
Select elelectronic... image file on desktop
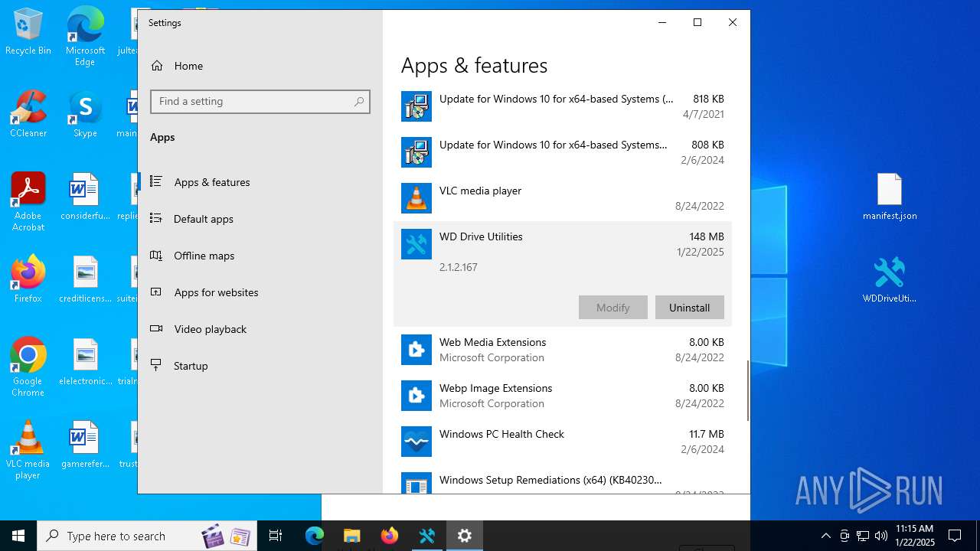[x=85, y=362]
